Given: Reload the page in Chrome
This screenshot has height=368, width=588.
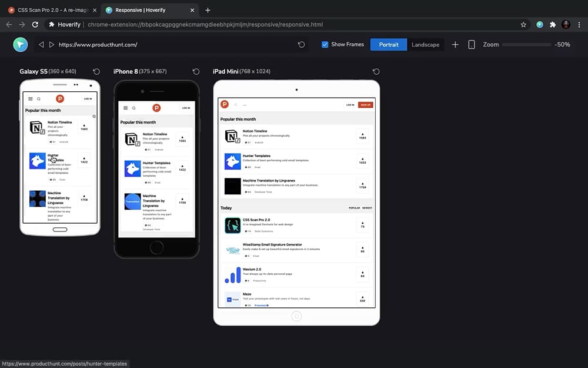Looking at the screenshot, I should point(35,25).
